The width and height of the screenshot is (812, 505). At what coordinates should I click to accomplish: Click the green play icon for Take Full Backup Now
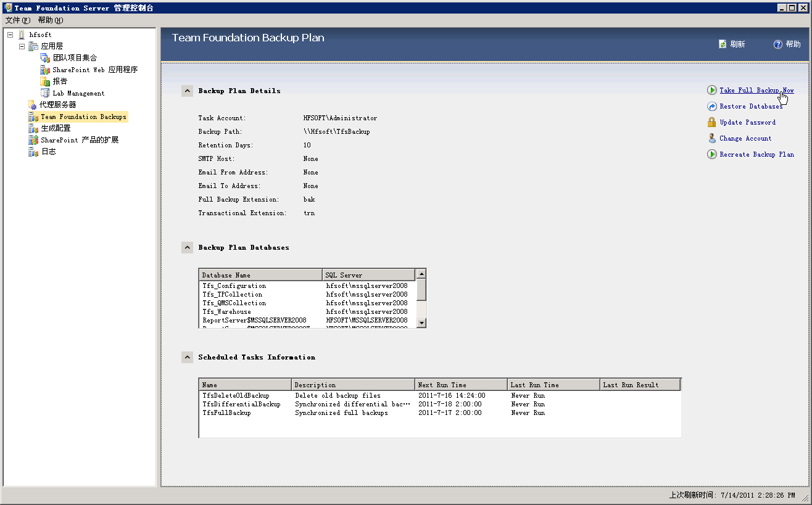pos(712,90)
